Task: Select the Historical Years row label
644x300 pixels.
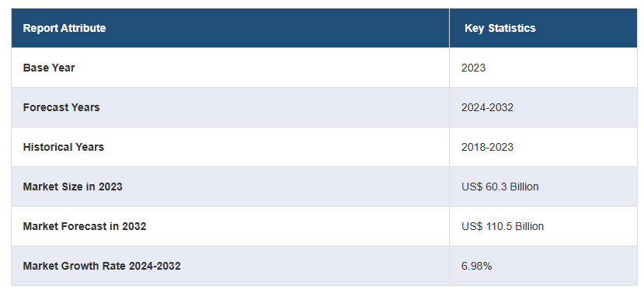Action: click(63, 147)
